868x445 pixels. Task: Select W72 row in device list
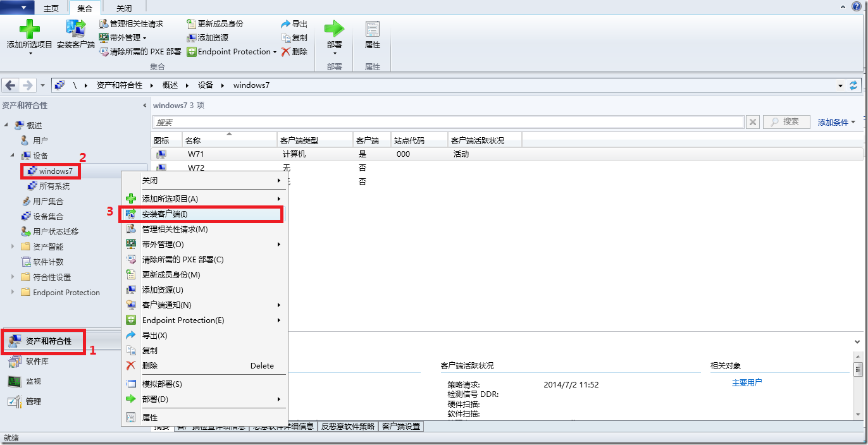[x=508, y=168]
